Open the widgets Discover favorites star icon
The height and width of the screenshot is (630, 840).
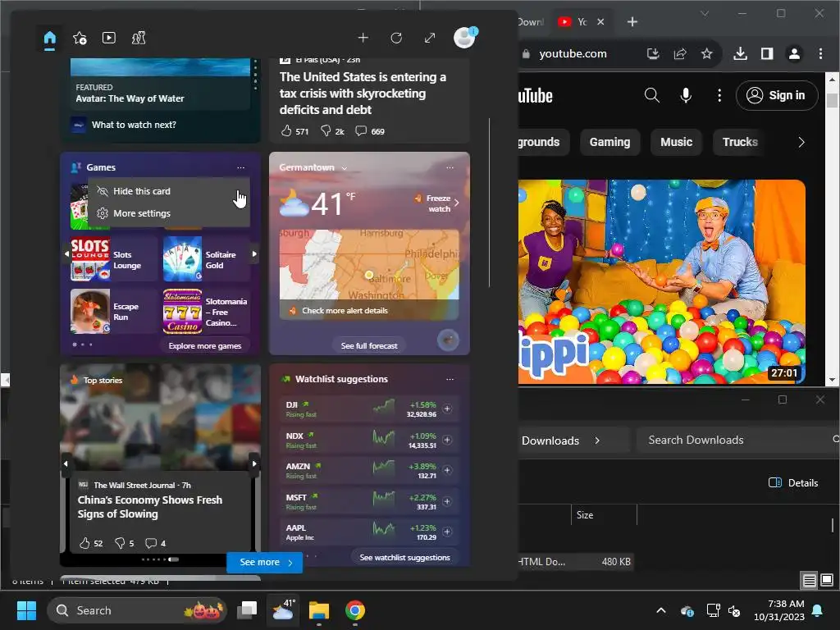(80, 38)
